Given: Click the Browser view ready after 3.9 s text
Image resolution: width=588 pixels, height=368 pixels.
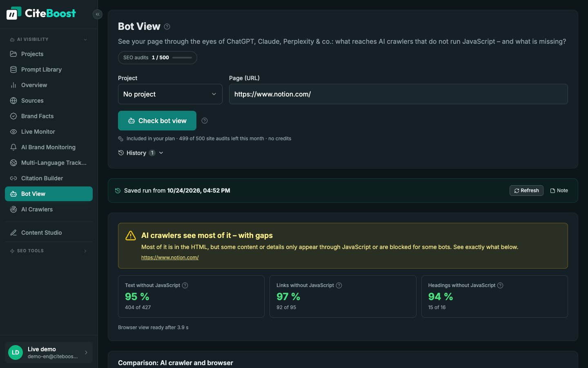Looking at the screenshot, I should coord(153,328).
